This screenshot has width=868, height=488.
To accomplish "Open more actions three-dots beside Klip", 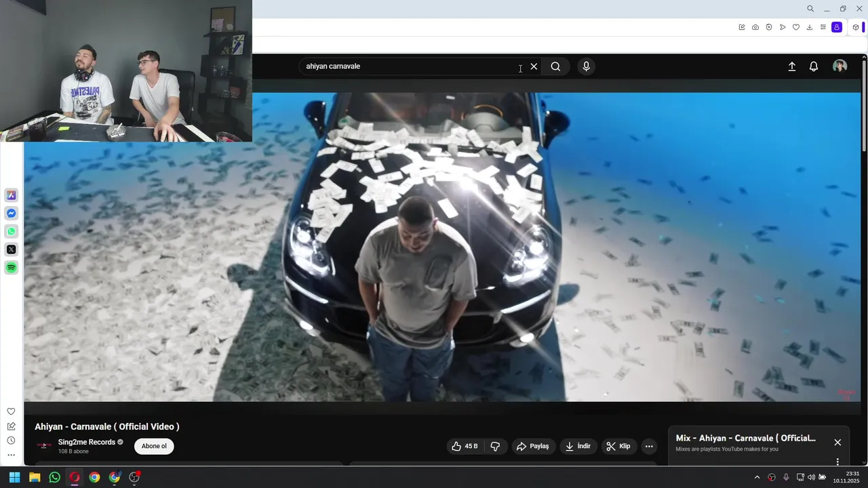I will click(x=649, y=446).
